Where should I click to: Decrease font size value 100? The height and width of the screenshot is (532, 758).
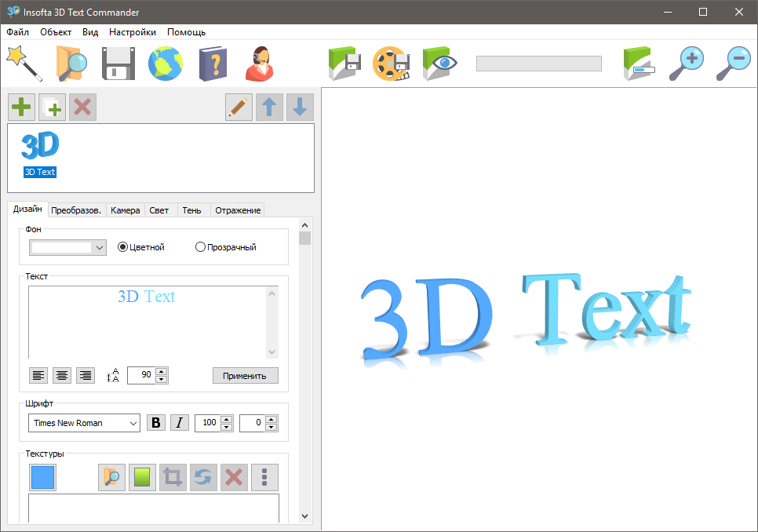(x=226, y=427)
